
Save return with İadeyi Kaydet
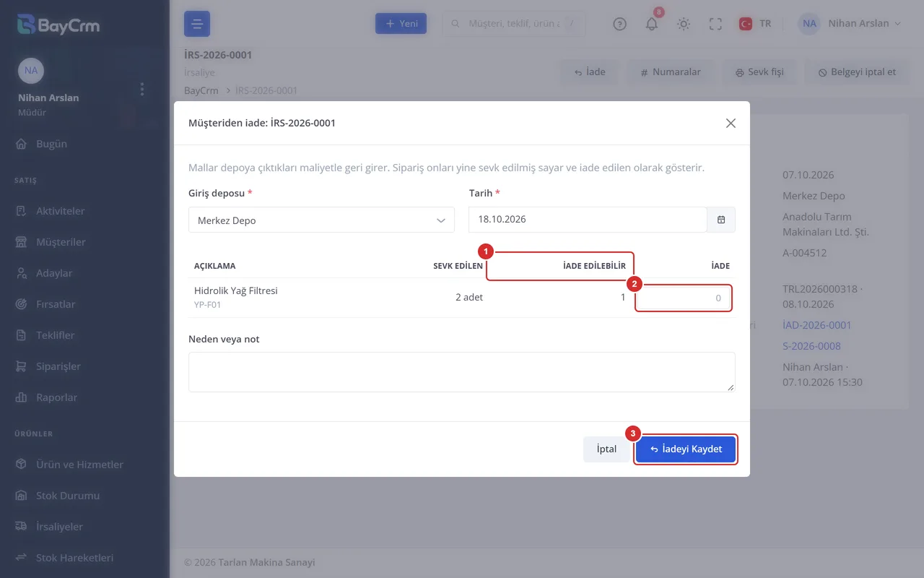(686, 449)
